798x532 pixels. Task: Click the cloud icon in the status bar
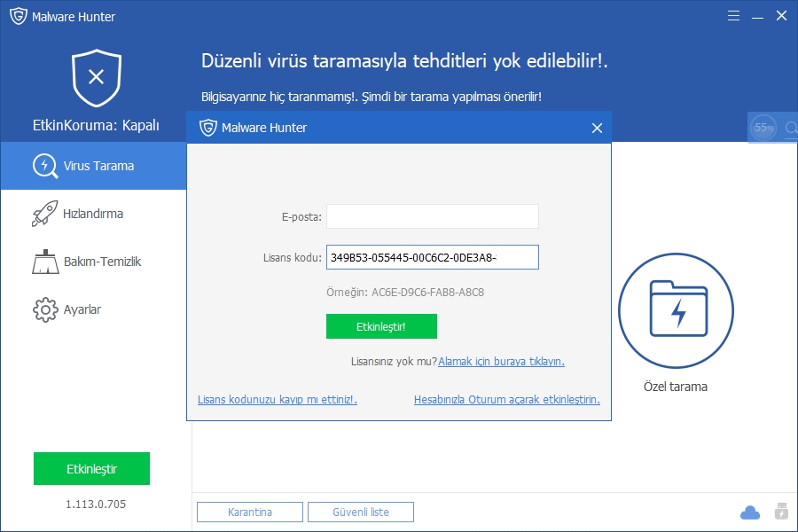[x=749, y=512]
